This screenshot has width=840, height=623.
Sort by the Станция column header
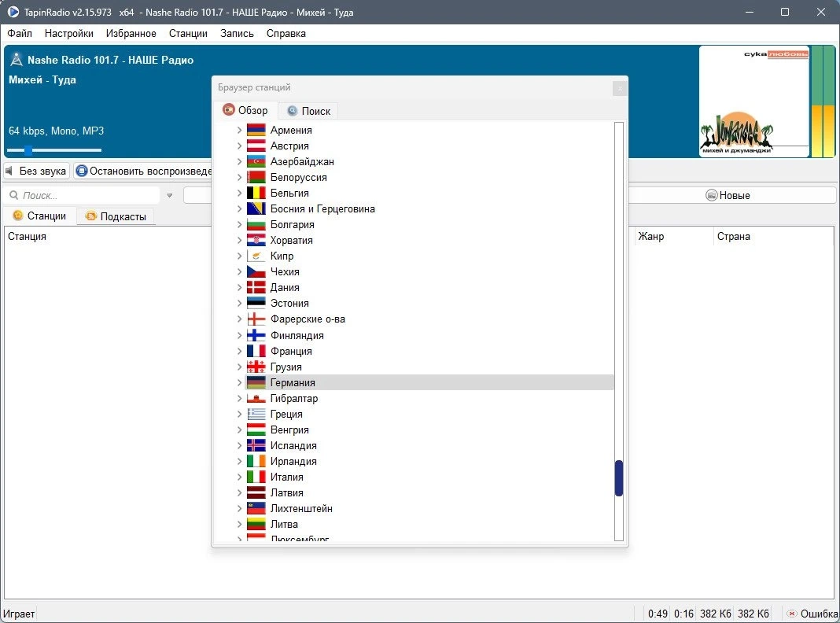coord(27,236)
